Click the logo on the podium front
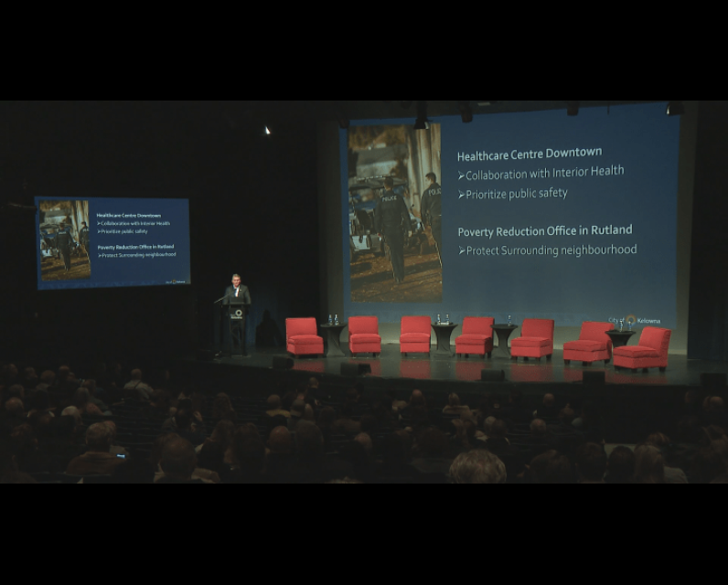This screenshot has width=728, height=585. tap(238, 313)
